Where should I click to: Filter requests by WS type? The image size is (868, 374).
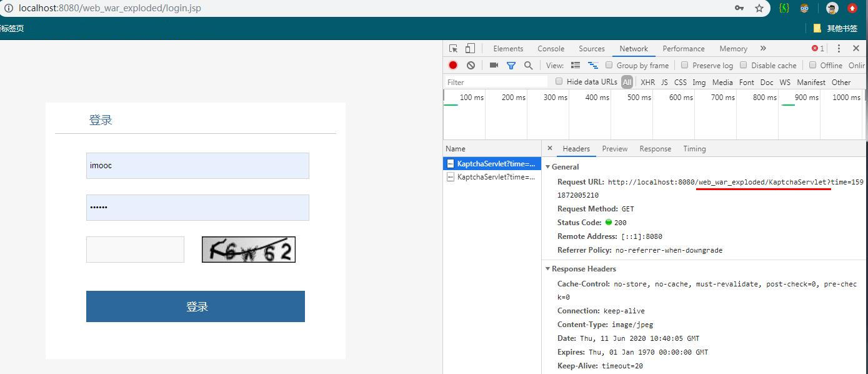click(x=785, y=82)
